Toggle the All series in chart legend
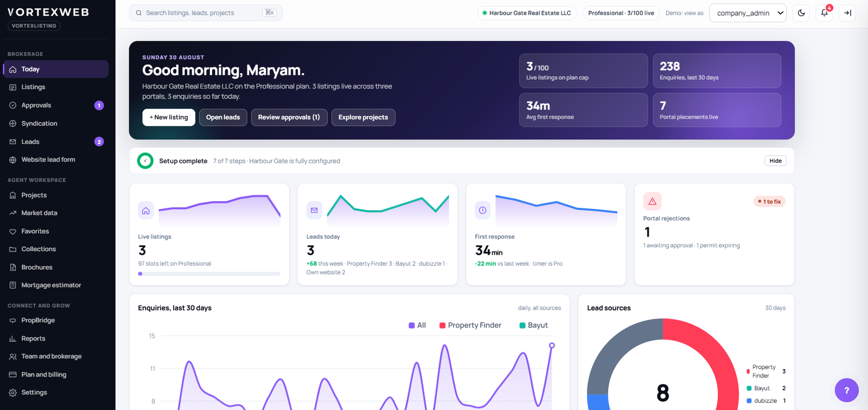This screenshot has width=868, height=410. coord(417,325)
